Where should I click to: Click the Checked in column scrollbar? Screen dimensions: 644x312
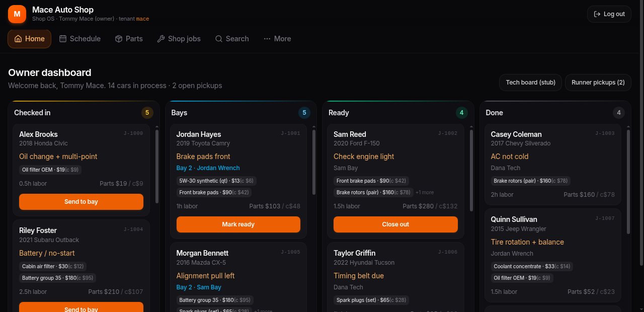click(x=157, y=166)
